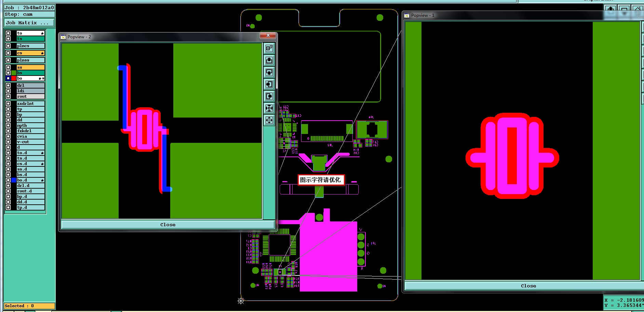Pan up using the up-arrow icon in Popview - 2
The image size is (644, 312).
click(269, 60)
